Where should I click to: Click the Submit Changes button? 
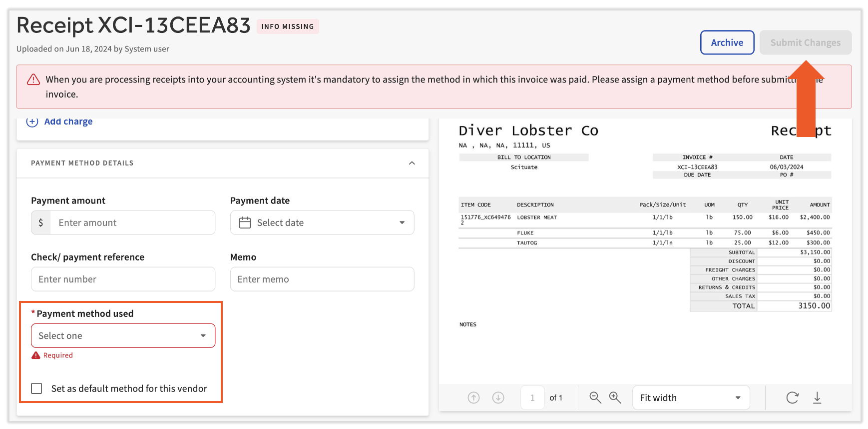point(805,42)
